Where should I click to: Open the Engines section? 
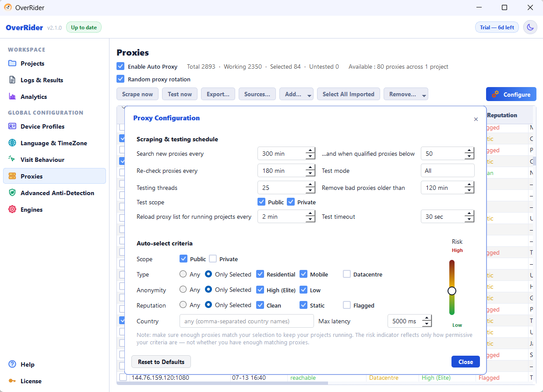click(54, 210)
